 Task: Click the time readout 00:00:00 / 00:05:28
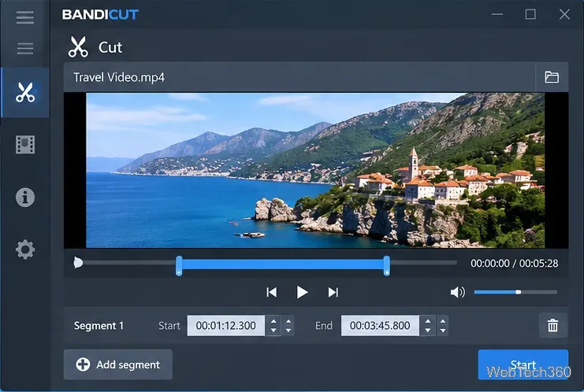[x=515, y=264]
